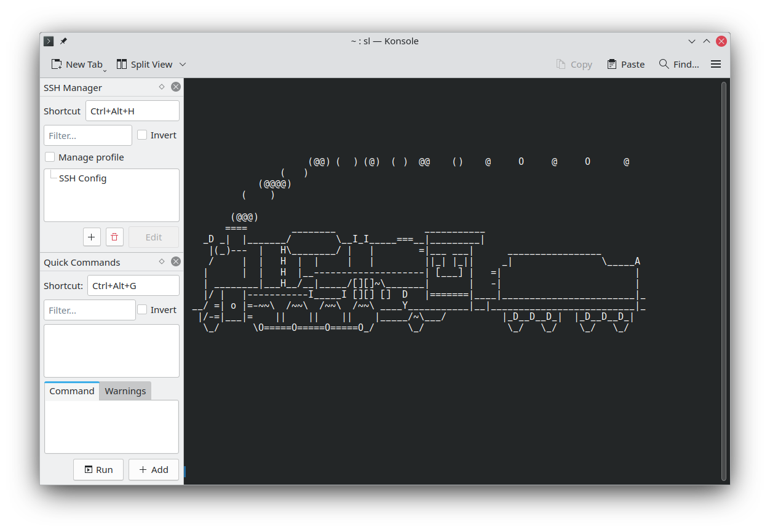Expand the Split View dropdown chevron
Image resolution: width=770 pixels, height=532 pixels.
point(183,64)
